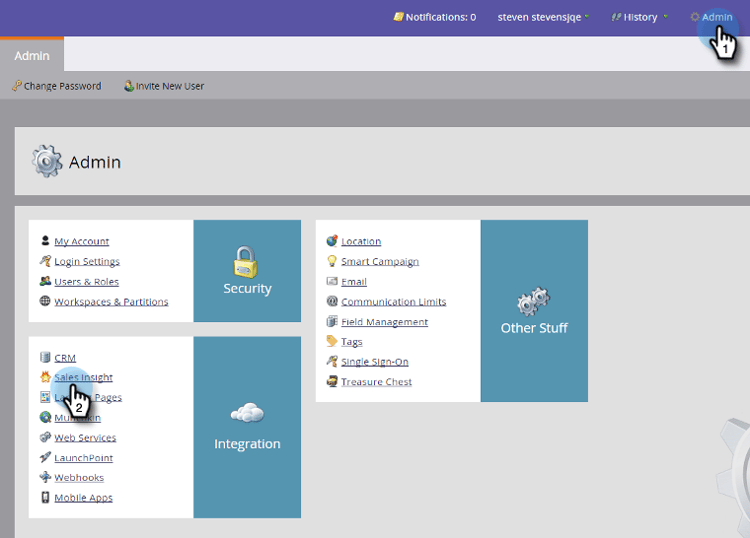
Task: Open the CRM link
Action: click(65, 358)
